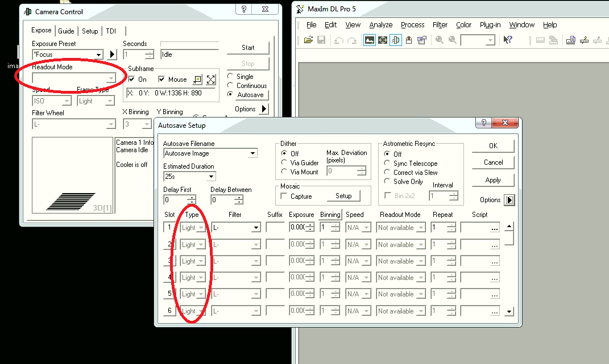Viewport: 609px width, 364px height.
Task: Click the 3D camera preview thumbnail
Action: pyautogui.click(x=72, y=175)
